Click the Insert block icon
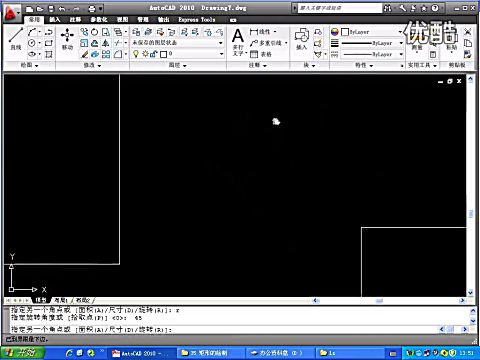 point(302,39)
